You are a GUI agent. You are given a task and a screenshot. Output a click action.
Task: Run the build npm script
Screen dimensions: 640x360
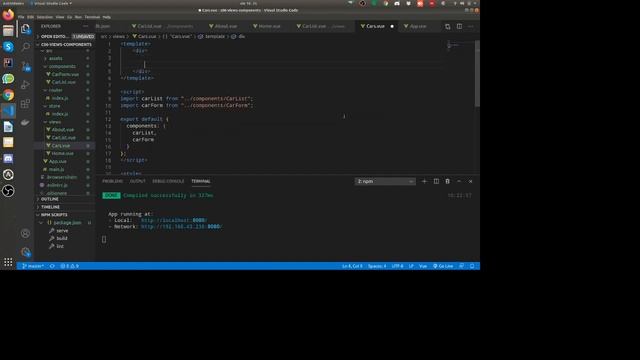click(62, 238)
